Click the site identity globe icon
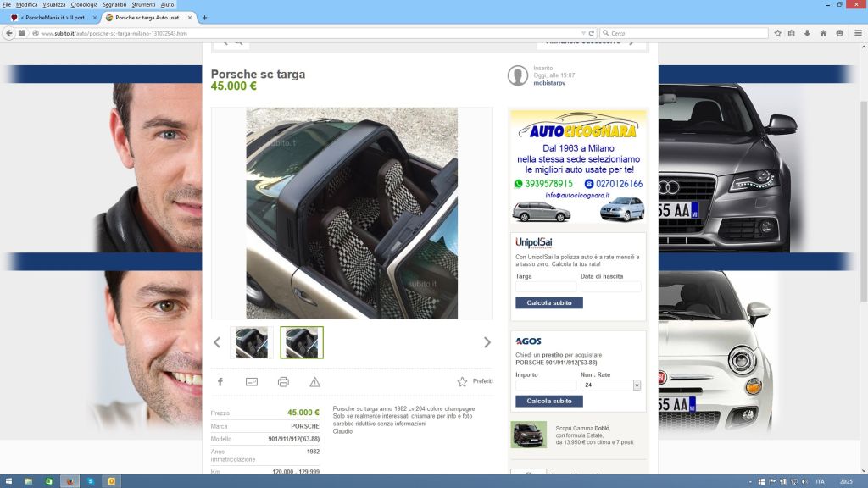This screenshot has height=488, width=868. [36, 33]
